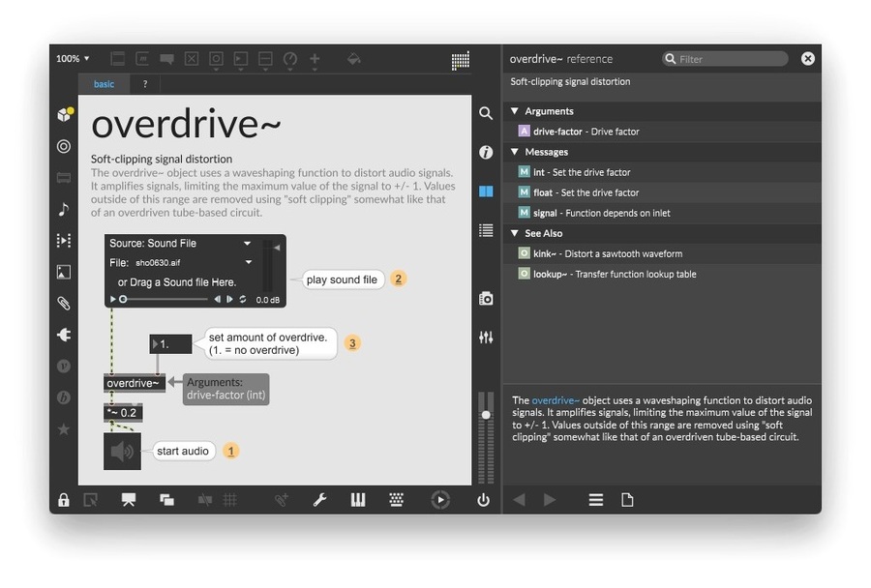Click the camera snapshots icon
The height and width of the screenshot is (588, 871).
pyautogui.click(x=486, y=299)
